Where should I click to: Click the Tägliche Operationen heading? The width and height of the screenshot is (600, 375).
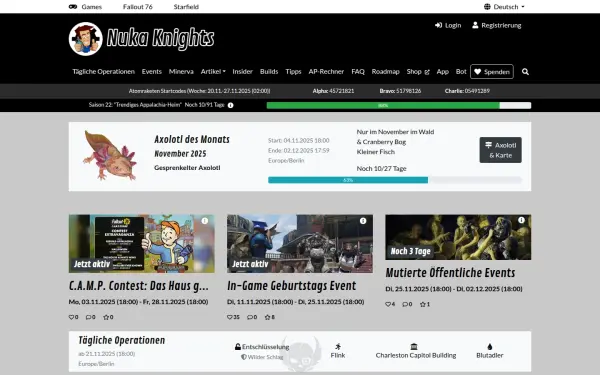[122, 340]
